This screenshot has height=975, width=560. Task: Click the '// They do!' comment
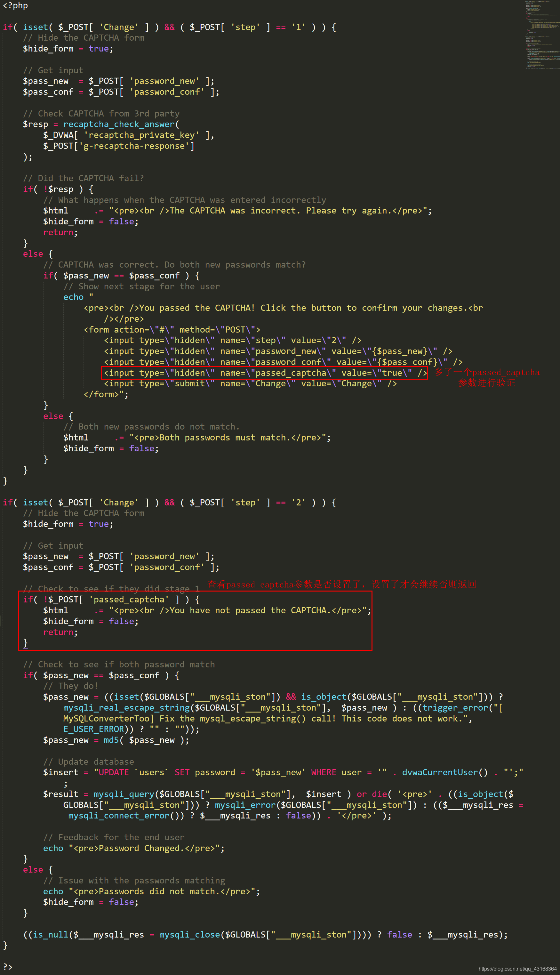[71, 686]
